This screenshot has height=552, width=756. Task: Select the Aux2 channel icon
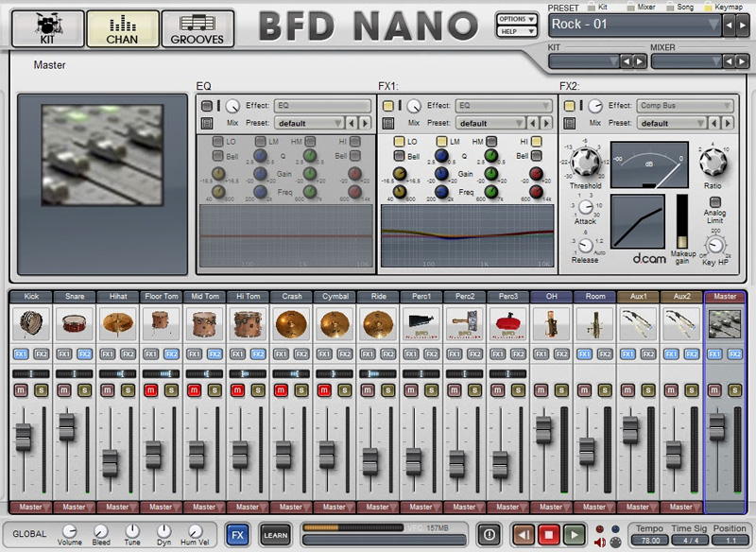(x=682, y=323)
